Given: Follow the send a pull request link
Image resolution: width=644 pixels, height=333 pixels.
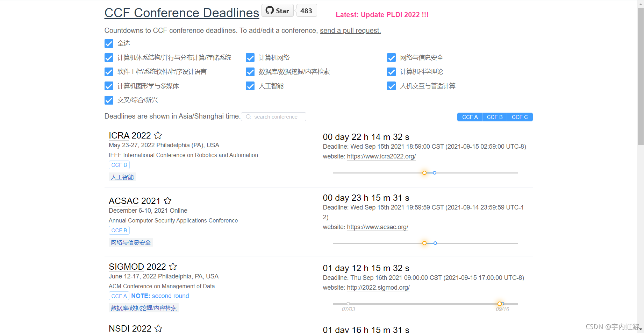Looking at the screenshot, I should 350,30.
